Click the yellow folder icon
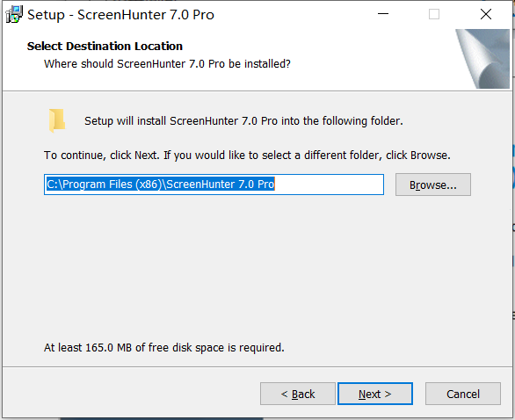This screenshot has width=515, height=420. [57, 120]
